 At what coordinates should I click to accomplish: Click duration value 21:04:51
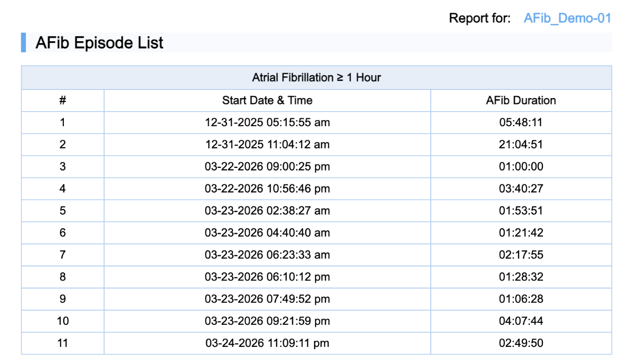click(x=521, y=145)
